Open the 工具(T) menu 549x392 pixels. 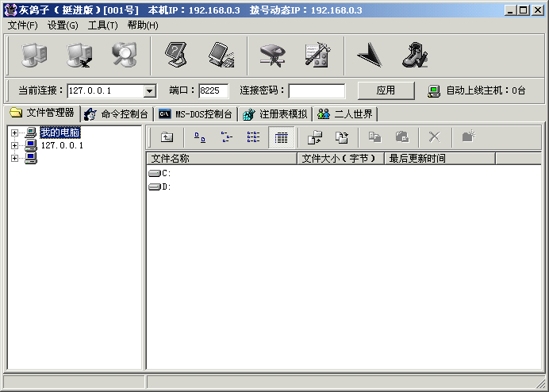pyautogui.click(x=102, y=25)
